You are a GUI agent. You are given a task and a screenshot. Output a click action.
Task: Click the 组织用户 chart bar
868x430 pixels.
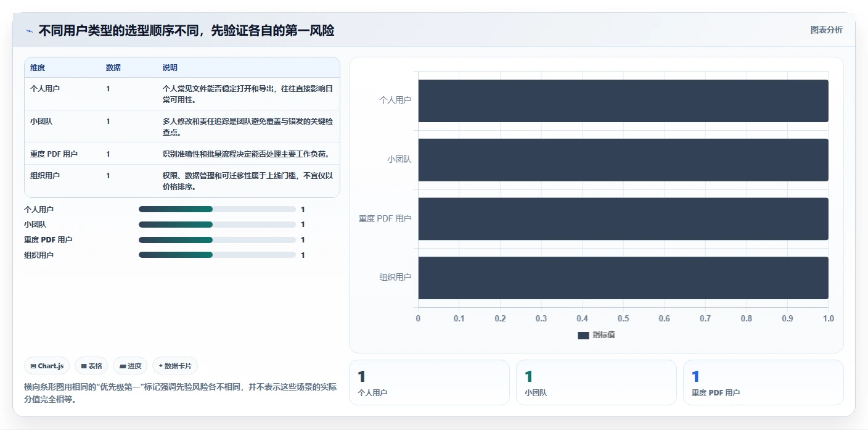click(x=623, y=278)
